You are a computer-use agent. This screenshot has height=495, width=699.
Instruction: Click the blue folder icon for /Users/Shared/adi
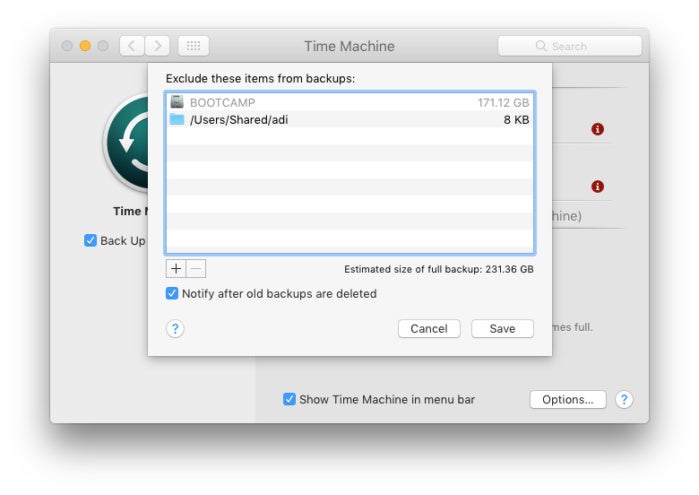click(x=177, y=120)
